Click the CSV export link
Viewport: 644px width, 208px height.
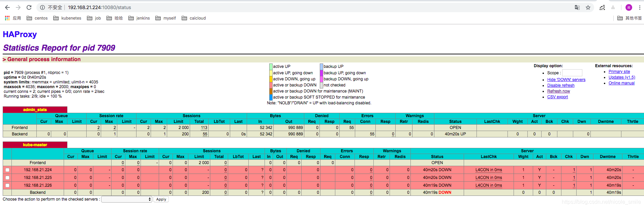click(557, 97)
